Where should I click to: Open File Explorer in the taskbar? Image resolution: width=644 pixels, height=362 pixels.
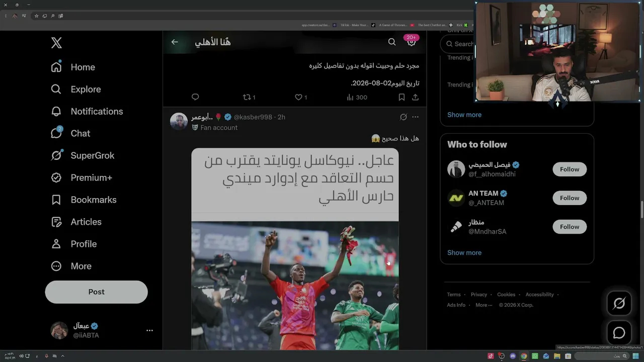point(557,356)
